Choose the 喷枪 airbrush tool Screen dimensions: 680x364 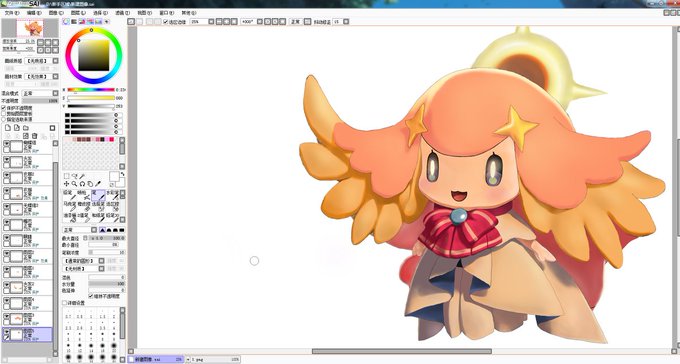[x=84, y=195]
